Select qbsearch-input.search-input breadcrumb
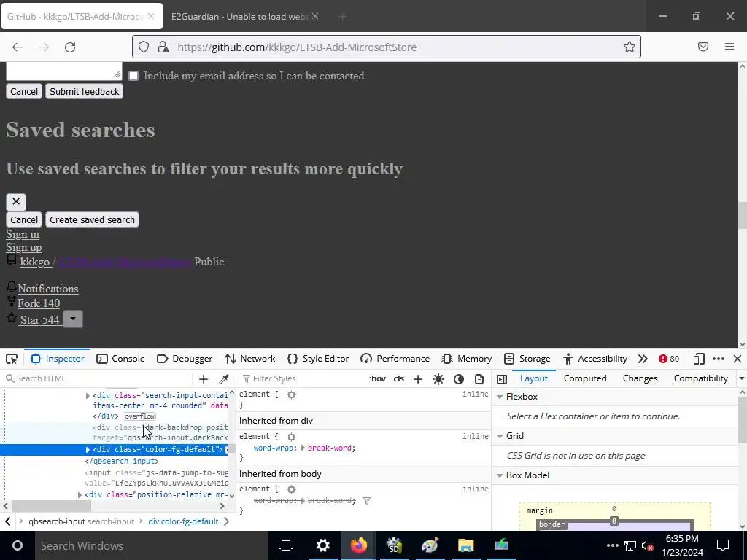 coord(82,521)
